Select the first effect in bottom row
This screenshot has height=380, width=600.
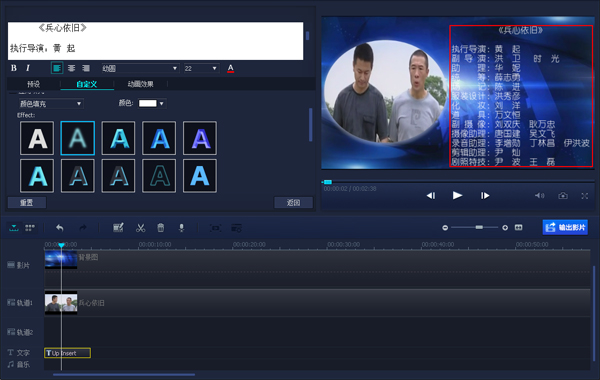[x=37, y=176]
